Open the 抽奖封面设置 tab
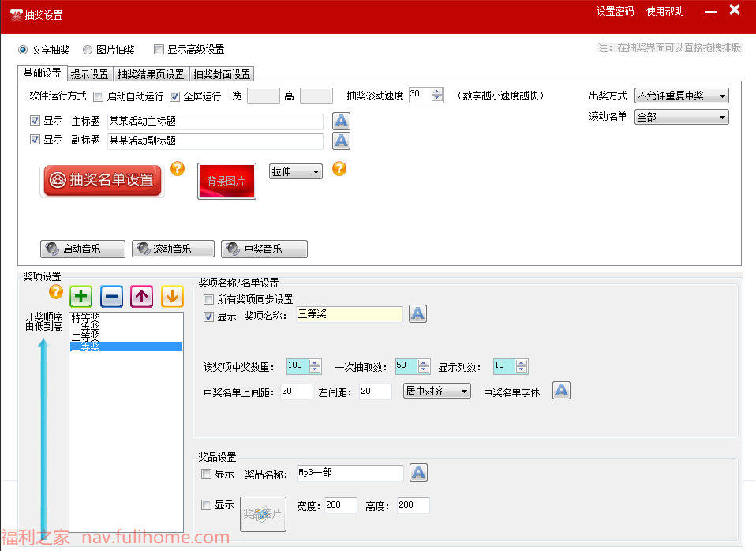Viewport: 756px width, 551px height. click(223, 73)
